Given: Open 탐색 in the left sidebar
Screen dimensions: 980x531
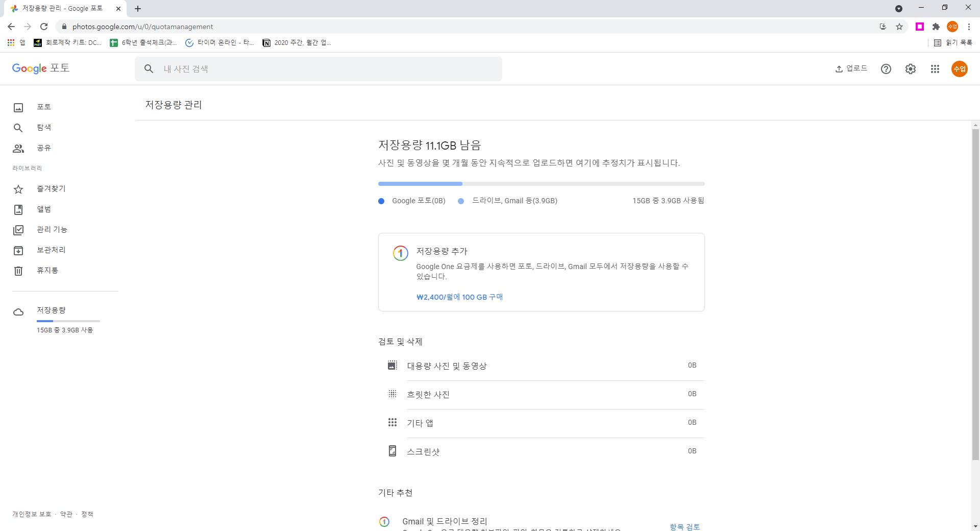Looking at the screenshot, I should coord(44,127).
